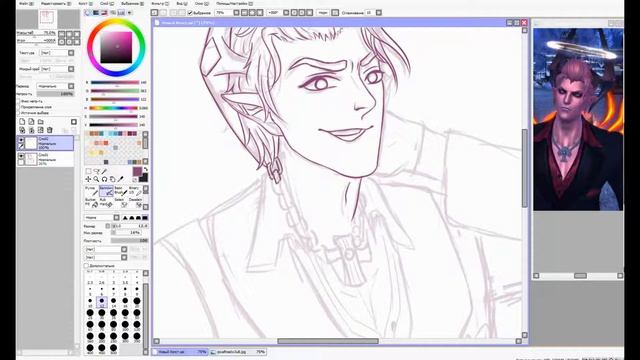
Task: Swap foreground and background colors arrow
Action: coord(145,169)
